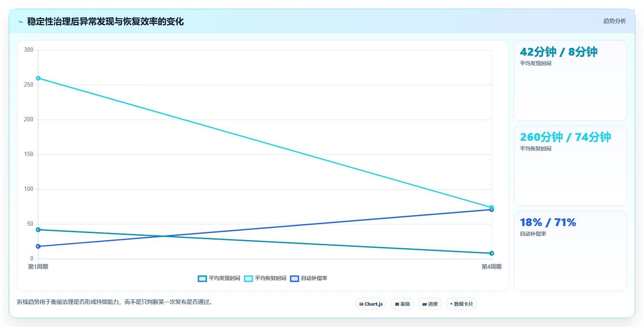The image size is (644, 327).
Task: Click the 自动补偿率 legend color box
Action: pyautogui.click(x=294, y=278)
